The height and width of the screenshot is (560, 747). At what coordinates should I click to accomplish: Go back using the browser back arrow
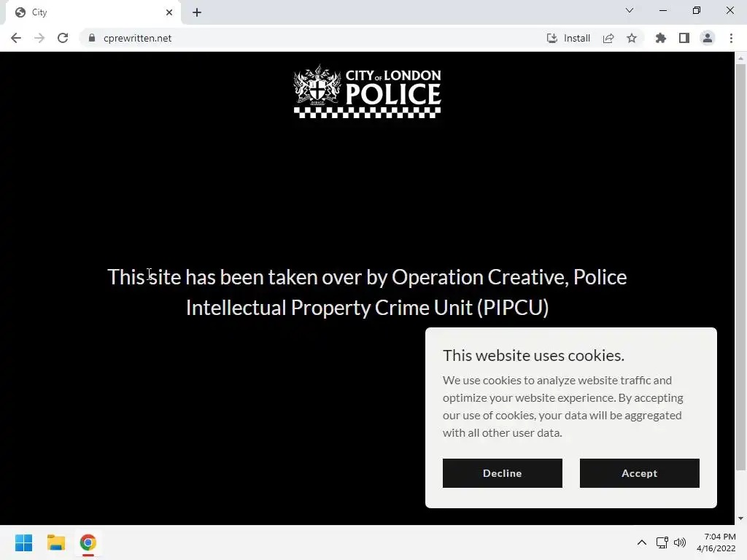point(16,38)
